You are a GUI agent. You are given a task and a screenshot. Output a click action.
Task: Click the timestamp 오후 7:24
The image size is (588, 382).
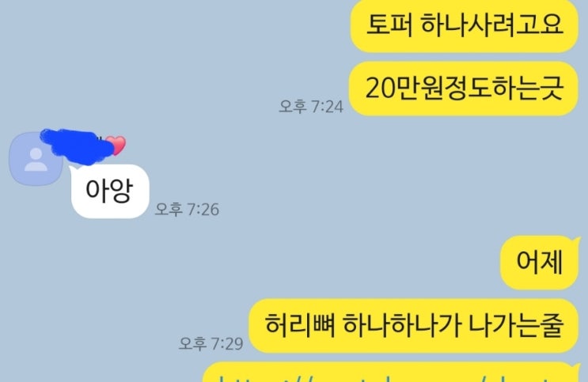pos(311,107)
